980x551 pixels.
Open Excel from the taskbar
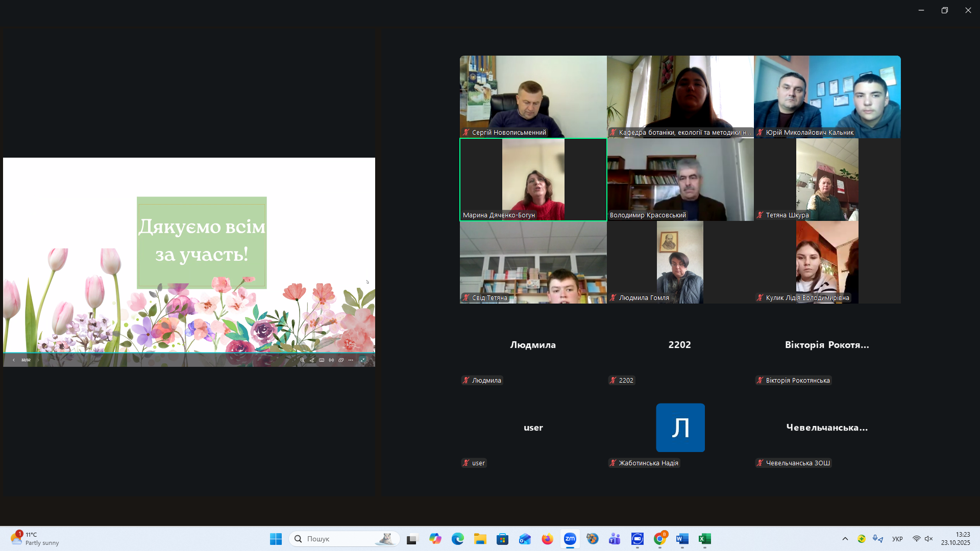tap(704, 539)
